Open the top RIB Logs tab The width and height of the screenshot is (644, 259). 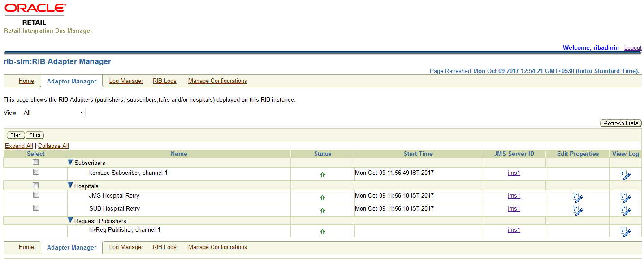[164, 81]
